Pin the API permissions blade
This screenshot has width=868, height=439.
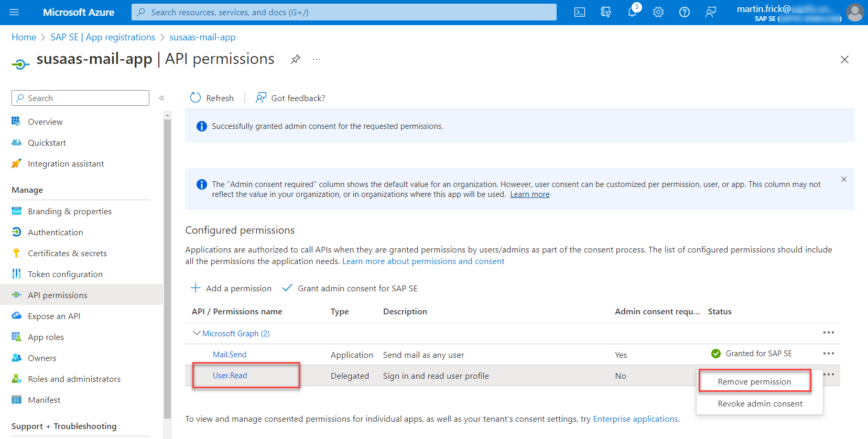(x=296, y=59)
